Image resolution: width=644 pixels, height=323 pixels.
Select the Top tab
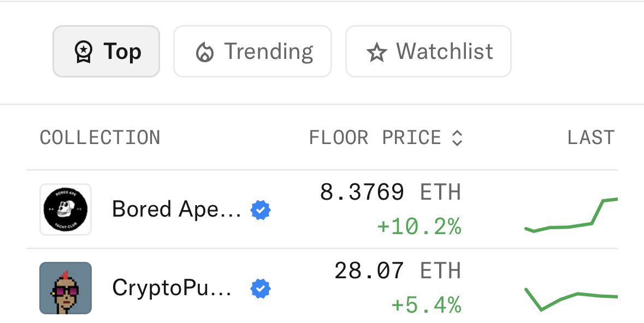point(106,52)
